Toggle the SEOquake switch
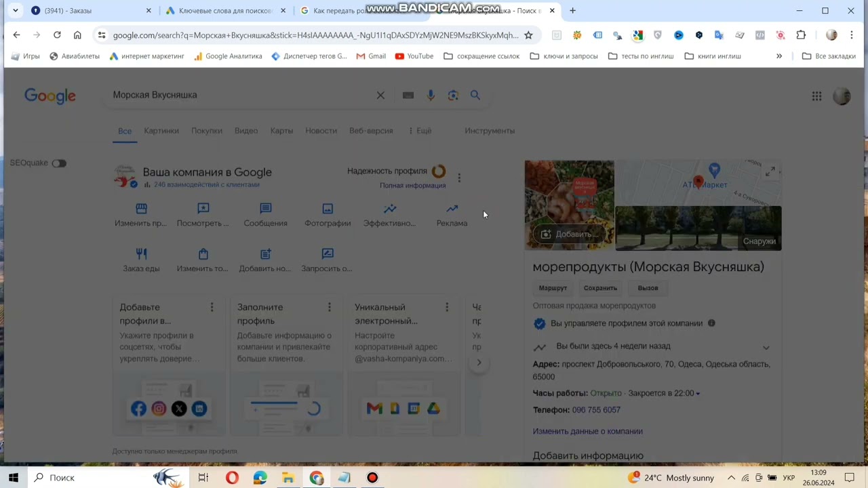This screenshot has height=488, width=868. pos(59,163)
